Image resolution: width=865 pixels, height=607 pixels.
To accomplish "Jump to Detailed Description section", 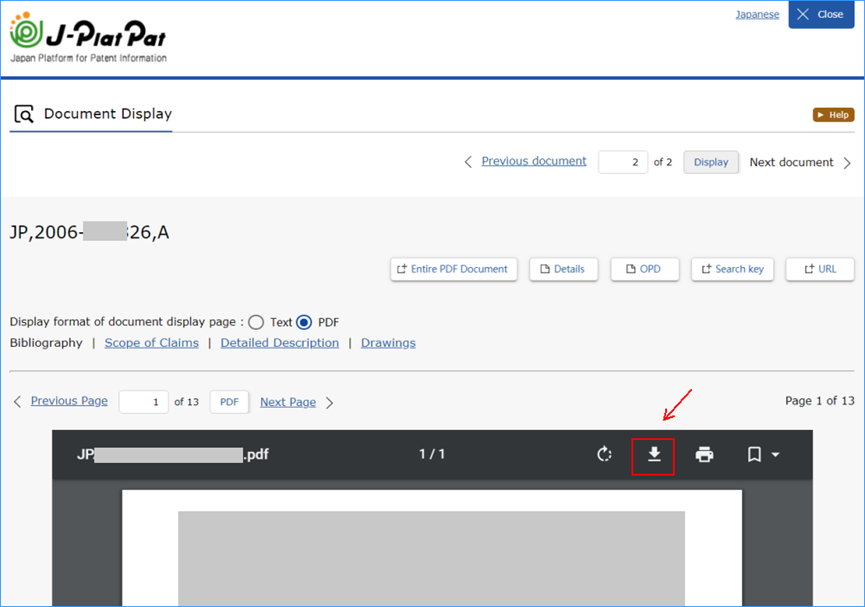I will (280, 343).
